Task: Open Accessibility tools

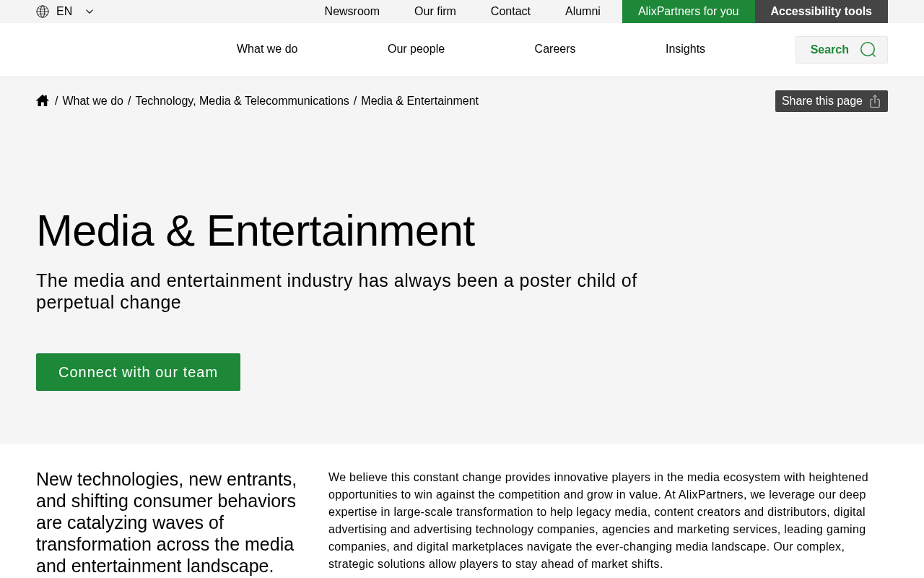Action: click(x=821, y=12)
